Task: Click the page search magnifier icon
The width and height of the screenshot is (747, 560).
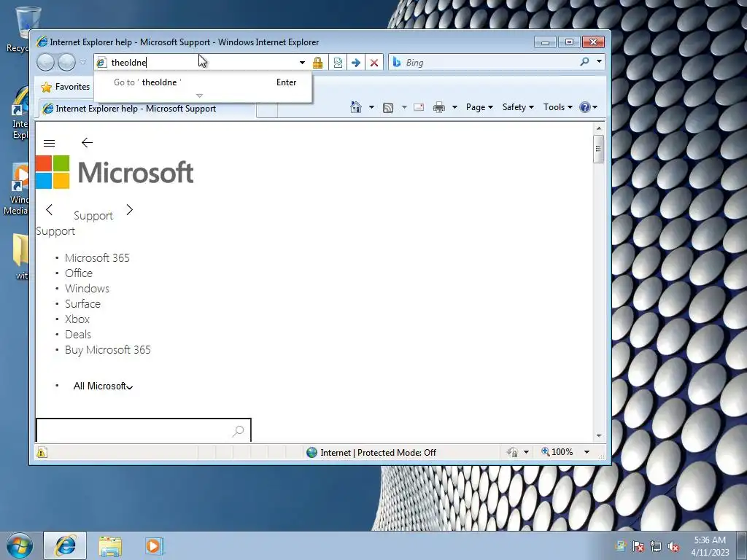Action: (239, 431)
